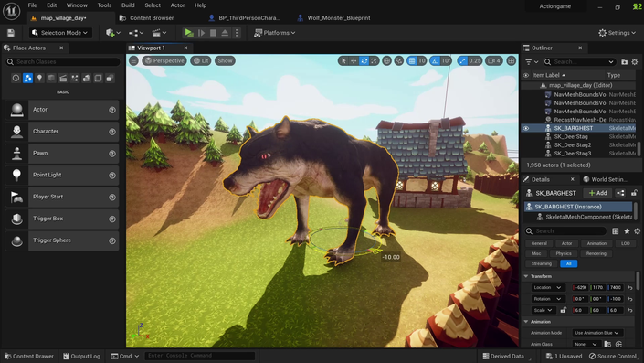This screenshot has width=644, height=363.
Task: Select Player Start in Place Actors
Action: pyautogui.click(x=62, y=197)
